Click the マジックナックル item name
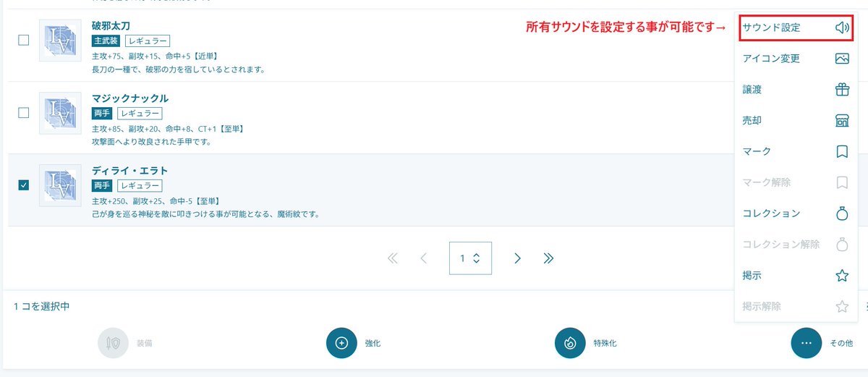Image resolution: width=868 pixels, height=377 pixels. click(130, 98)
